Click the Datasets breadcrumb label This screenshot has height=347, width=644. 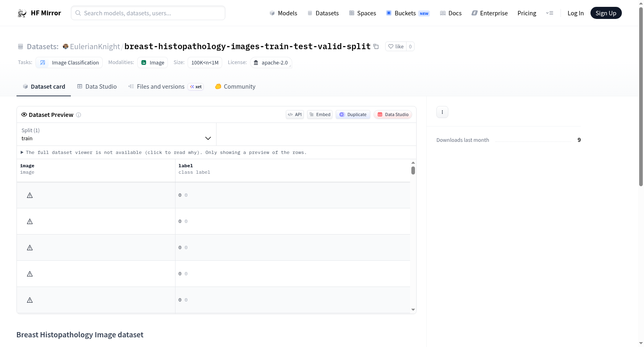coord(43,46)
